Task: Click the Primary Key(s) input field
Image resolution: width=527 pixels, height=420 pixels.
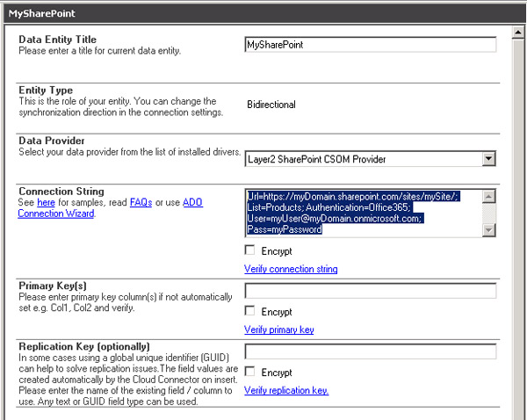Action: 370,291
